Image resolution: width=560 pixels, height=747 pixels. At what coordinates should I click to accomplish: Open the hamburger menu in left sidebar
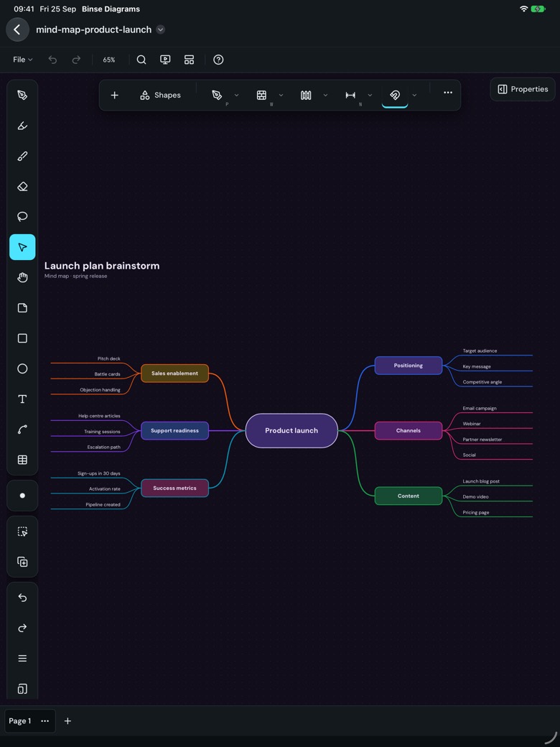[x=22, y=659]
